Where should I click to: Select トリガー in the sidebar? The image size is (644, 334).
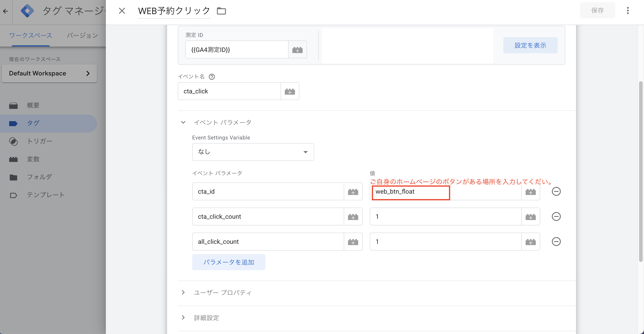pyautogui.click(x=39, y=141)
